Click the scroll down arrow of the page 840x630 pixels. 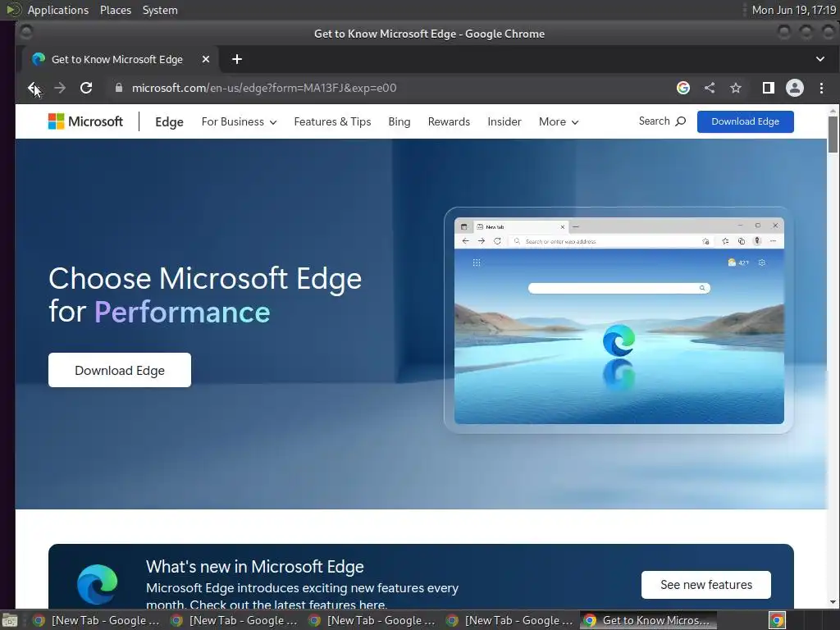click(x=833, y=602)
